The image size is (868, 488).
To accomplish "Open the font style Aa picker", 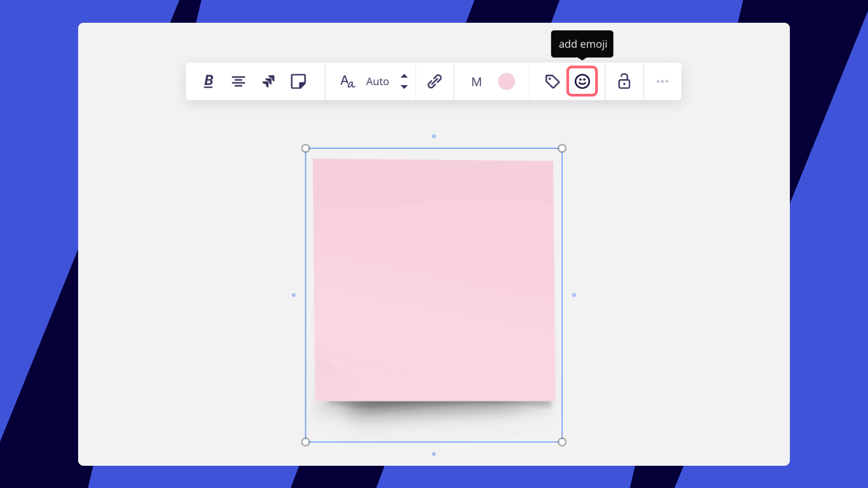I will point(347,81).
